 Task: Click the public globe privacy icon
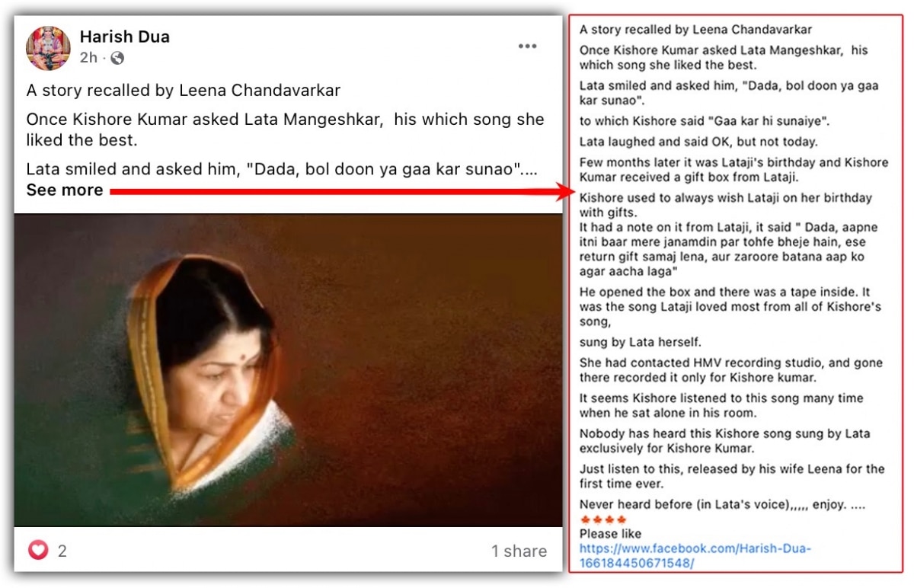tap(117, 58)
